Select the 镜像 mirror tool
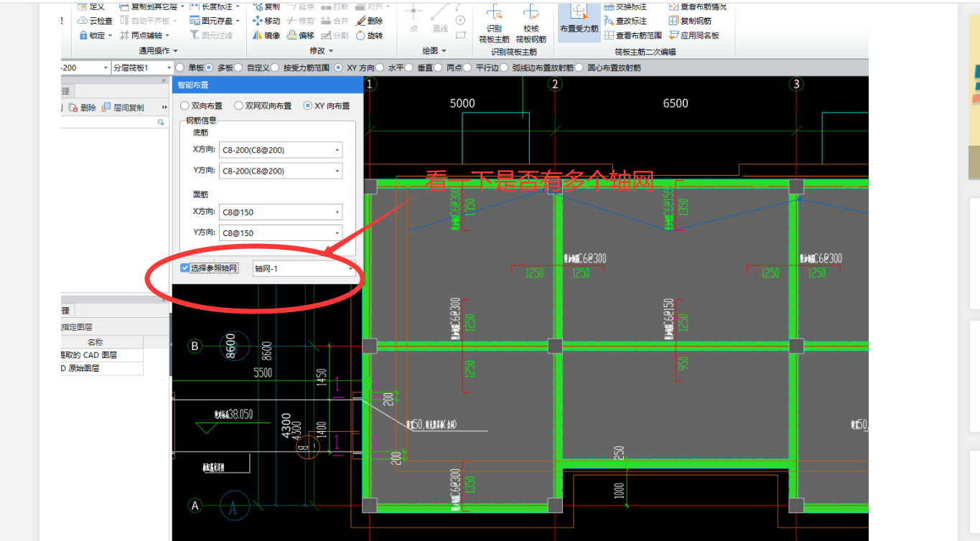The width and height of the screenshot is (980, 541). [266, 35]
